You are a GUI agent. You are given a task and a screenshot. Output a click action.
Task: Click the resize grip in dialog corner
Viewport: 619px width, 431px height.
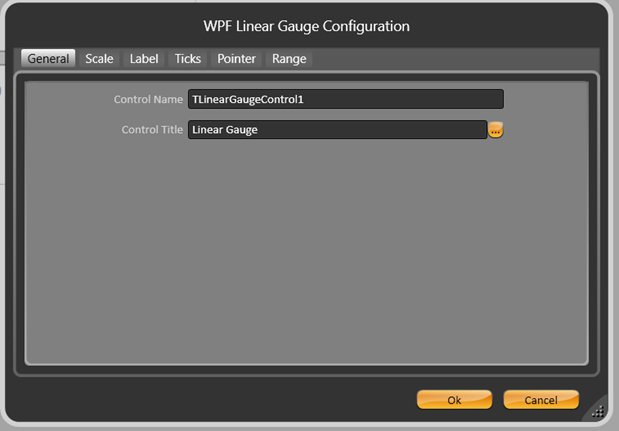coord(597,410)
